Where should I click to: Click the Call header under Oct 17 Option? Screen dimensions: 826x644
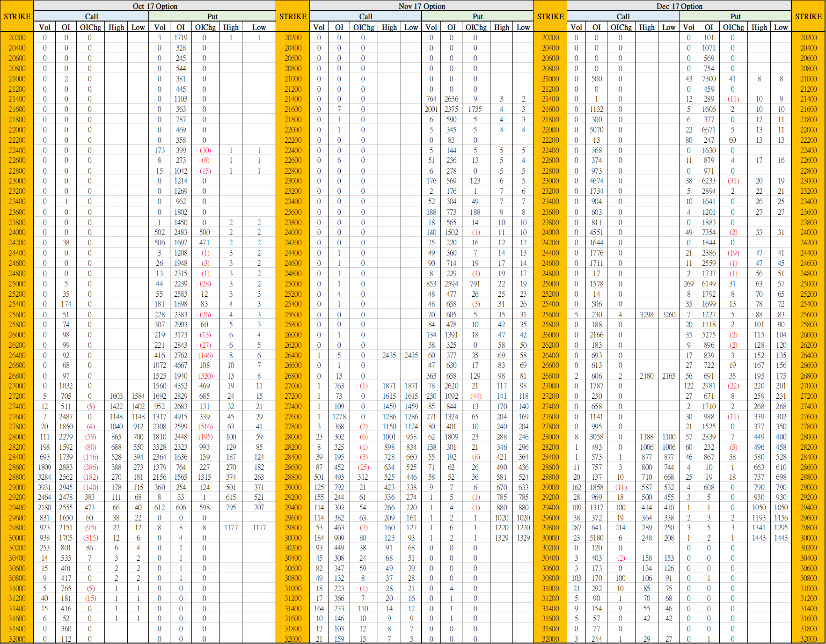[x=91, y=16]
